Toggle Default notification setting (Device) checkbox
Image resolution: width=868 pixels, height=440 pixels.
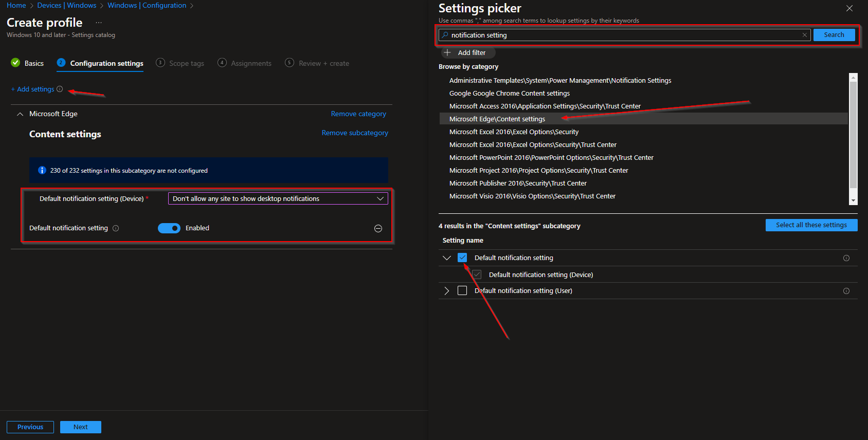477,274
